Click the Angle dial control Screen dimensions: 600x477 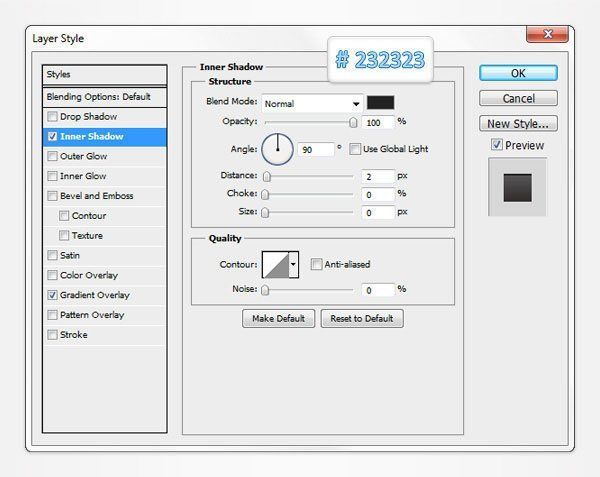277,149
